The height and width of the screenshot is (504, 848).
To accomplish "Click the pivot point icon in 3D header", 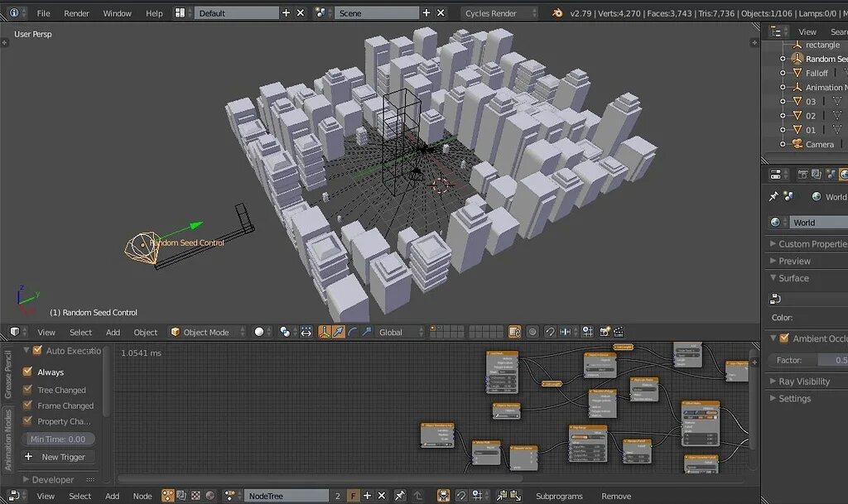I will pyautogui.click(x=285, y=332).
